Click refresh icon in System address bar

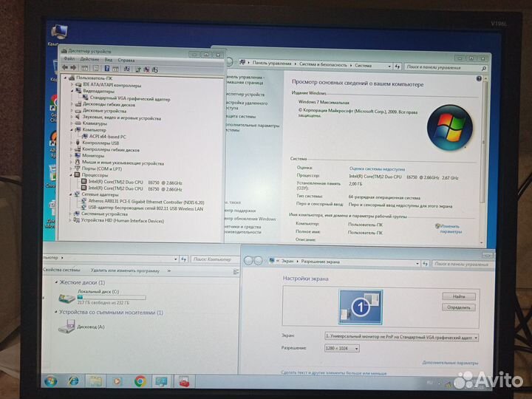(398, 66)
